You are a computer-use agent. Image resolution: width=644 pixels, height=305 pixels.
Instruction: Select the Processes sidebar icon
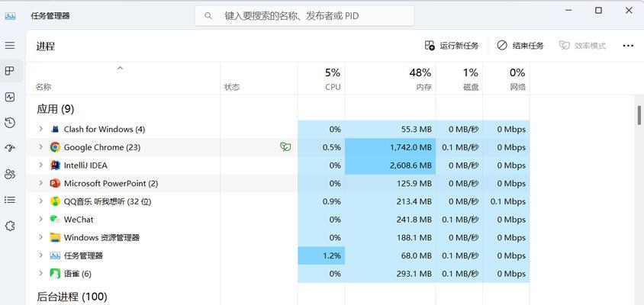[10, 71]
